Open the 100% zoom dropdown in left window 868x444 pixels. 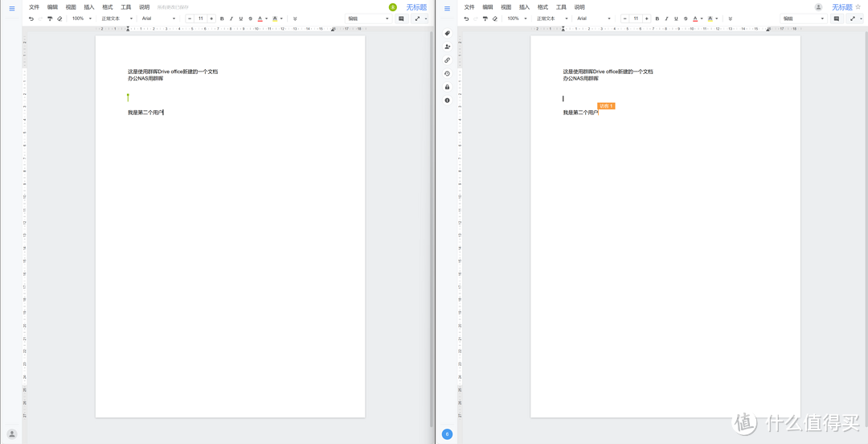81,18
